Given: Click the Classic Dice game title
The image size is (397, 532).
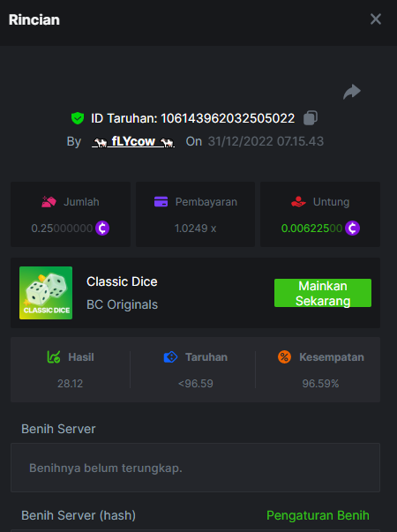Looking at the screenshot, I should coord(122,281).
